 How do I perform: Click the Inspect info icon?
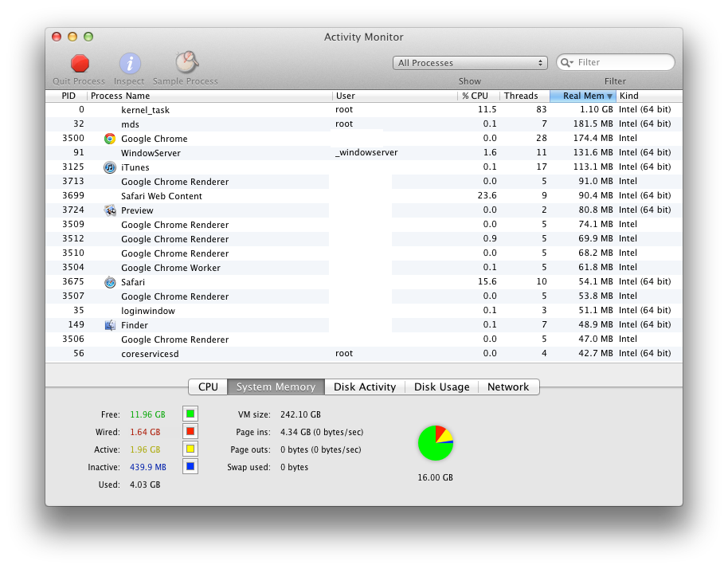tap(130, 64)
